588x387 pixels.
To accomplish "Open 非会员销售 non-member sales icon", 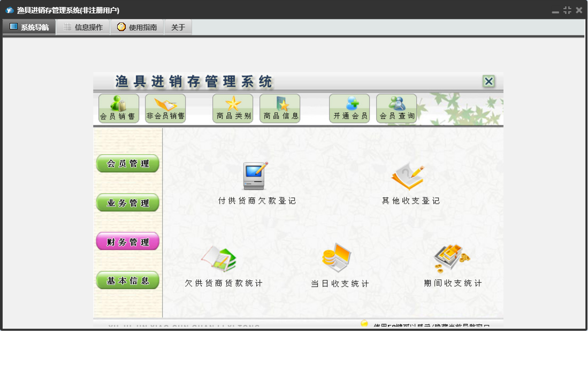I will coord(165,108).
